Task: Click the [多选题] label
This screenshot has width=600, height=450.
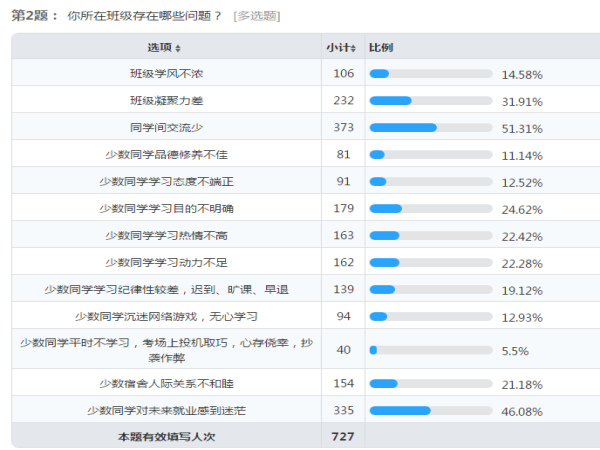Action: coord(257,16)
